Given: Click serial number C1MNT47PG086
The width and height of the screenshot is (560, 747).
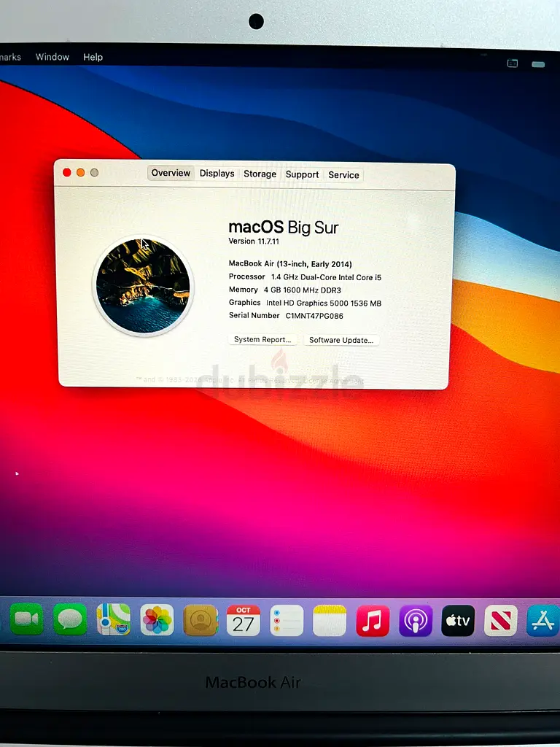Looking at the screenshot, I should [314, 316].
